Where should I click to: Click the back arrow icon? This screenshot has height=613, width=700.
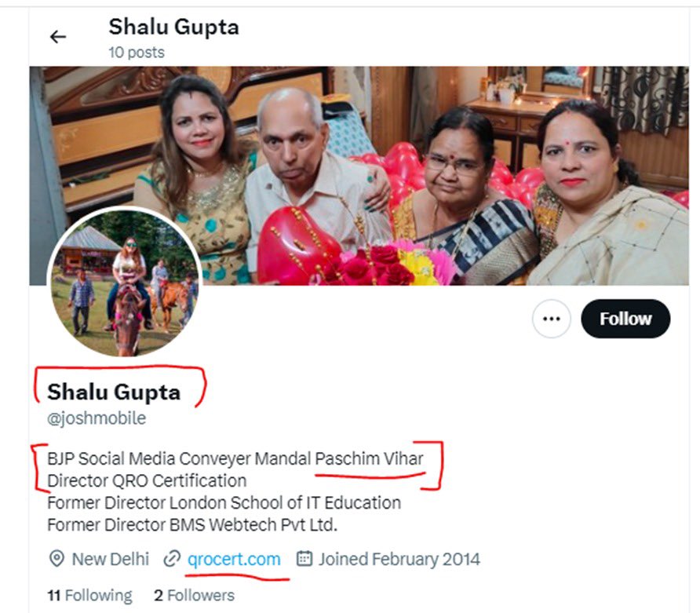point(57,37)
